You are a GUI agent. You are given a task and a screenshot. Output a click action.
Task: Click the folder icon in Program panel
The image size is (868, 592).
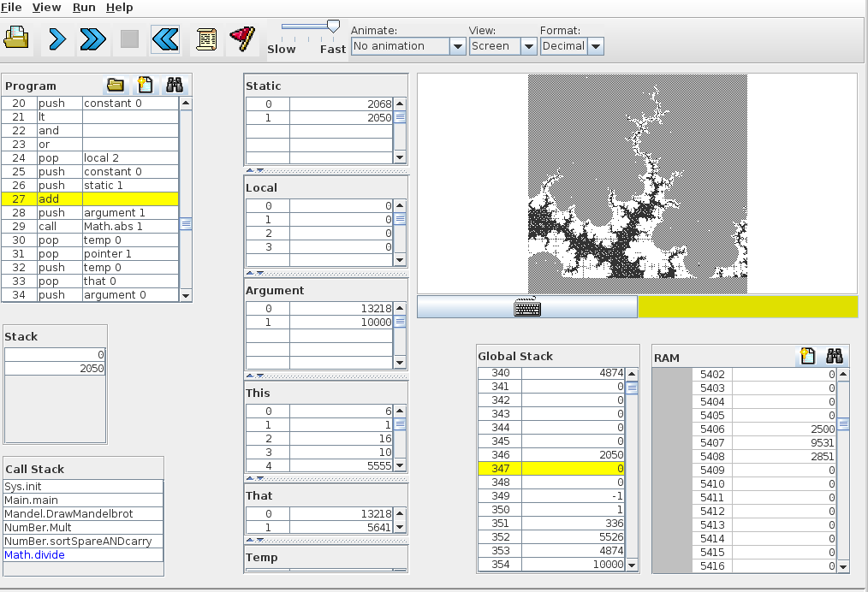pyautogui.click(x=116, y=86)
